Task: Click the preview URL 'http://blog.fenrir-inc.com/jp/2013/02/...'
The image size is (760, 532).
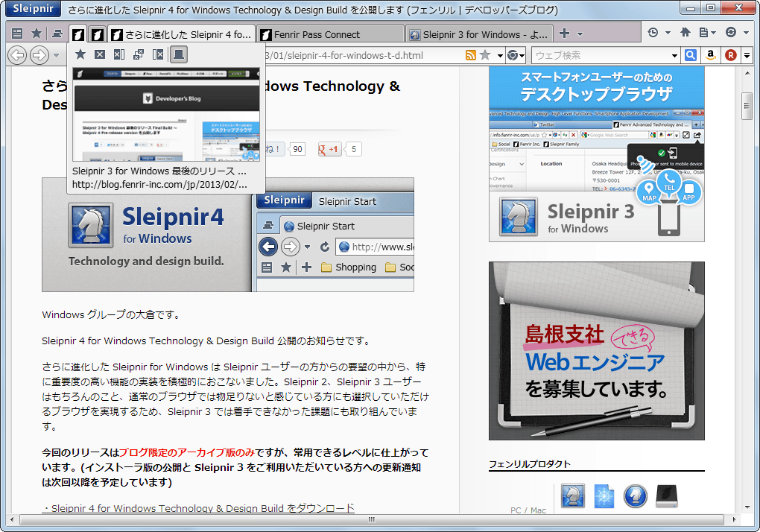Action: point(159,185)
